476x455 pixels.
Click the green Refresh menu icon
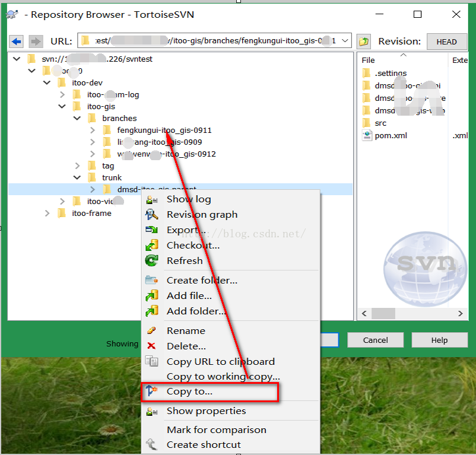coord(151,260)
